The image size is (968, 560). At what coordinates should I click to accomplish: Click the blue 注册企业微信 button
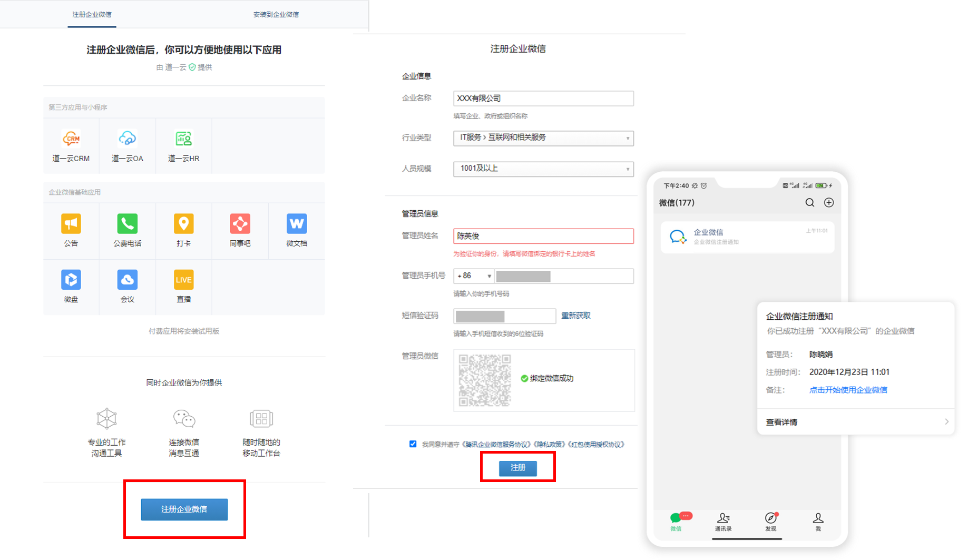[184, 509]
